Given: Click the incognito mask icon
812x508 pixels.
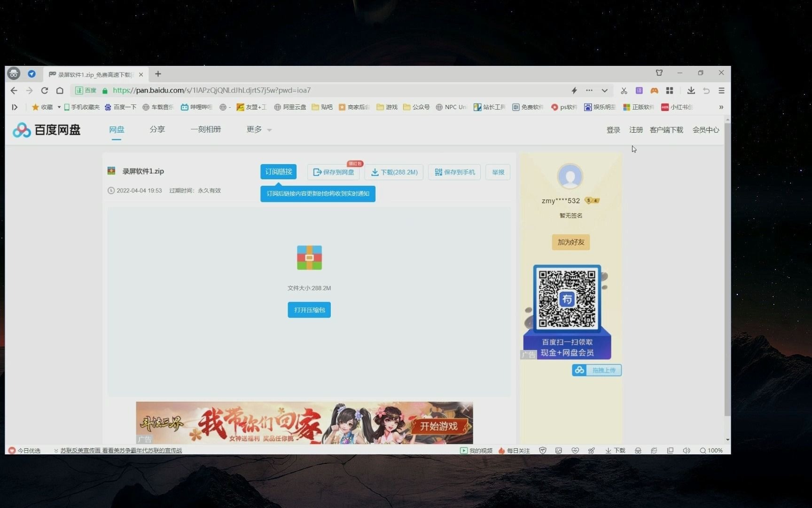Looking at the screenshot, I should click(14, 73).
